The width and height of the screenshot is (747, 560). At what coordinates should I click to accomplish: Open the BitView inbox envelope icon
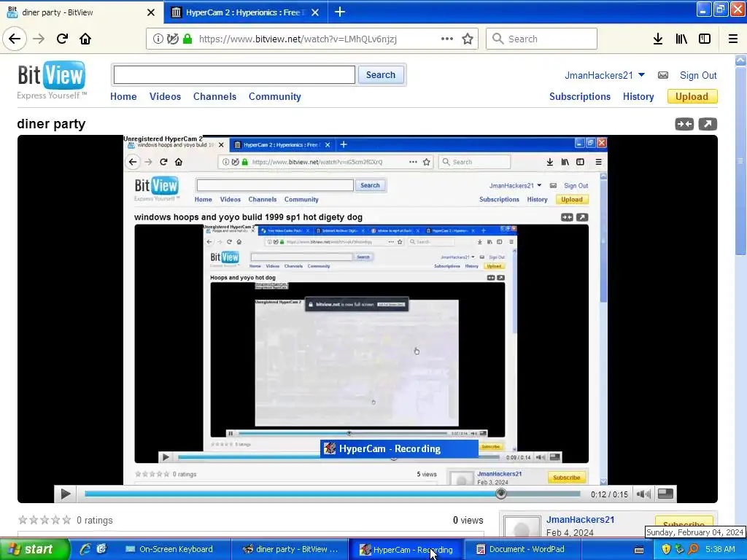pyautogui.click(x=663, y=75)
